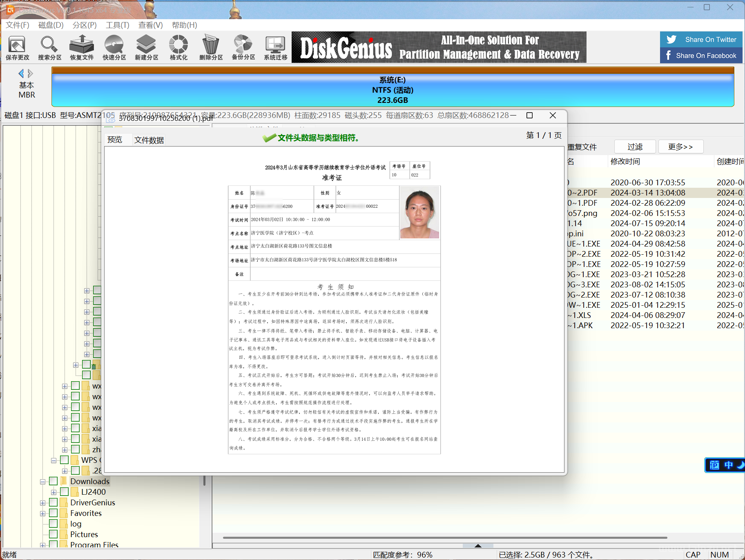Screen dimensions: 745x560
Task: Click the Backup Partition (备份分区) icon
Action: pos(243,47)
